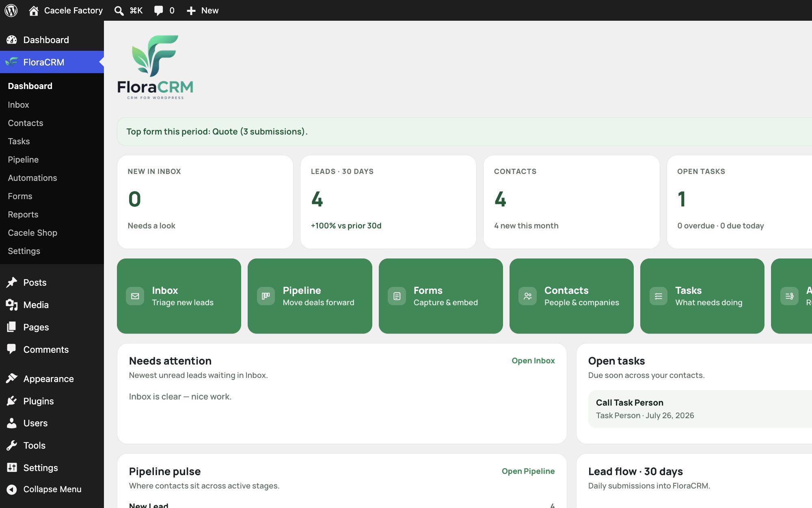Click Top form this period banner text
Image resolution: width=812 pixels, height=508 pixels.
click(x=217, y=132)
